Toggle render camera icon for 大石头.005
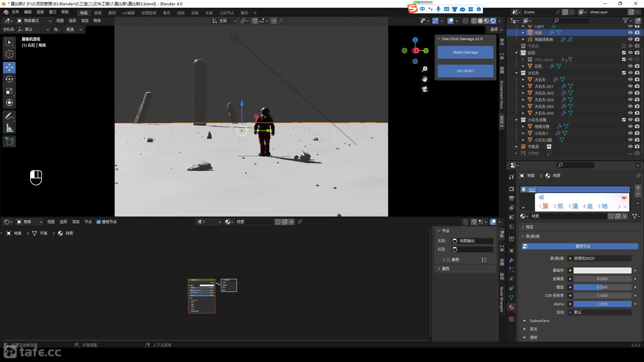 (637, 113)
